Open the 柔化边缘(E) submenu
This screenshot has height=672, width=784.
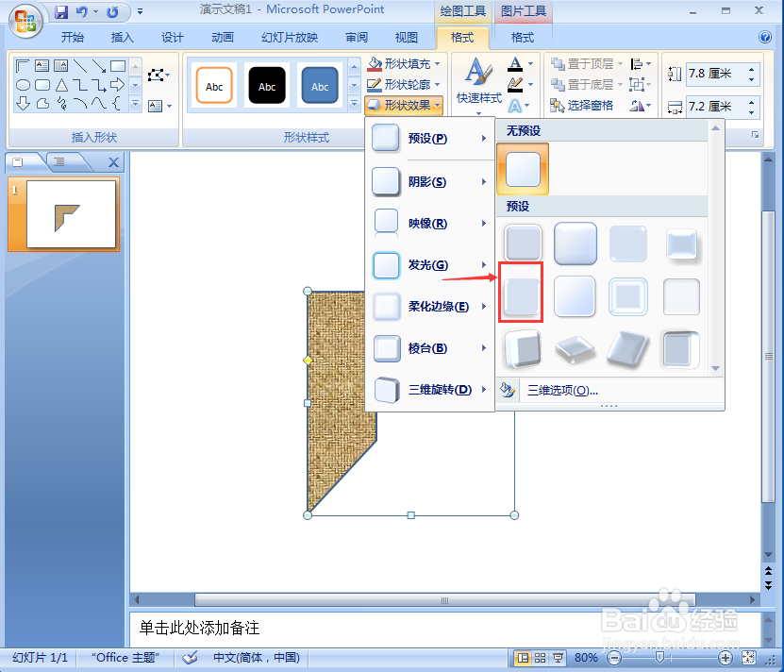(x=430, y=306)
